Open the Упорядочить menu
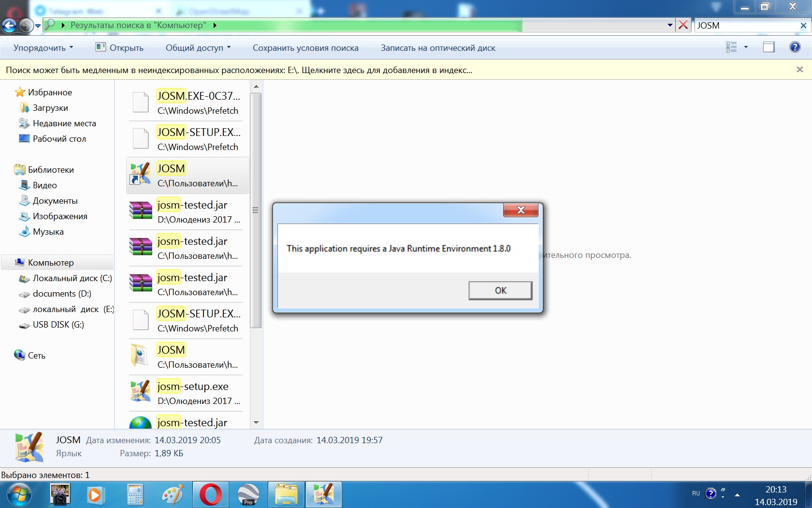The height and width of the screenshot is (508, 812). [x=43, y=48]
